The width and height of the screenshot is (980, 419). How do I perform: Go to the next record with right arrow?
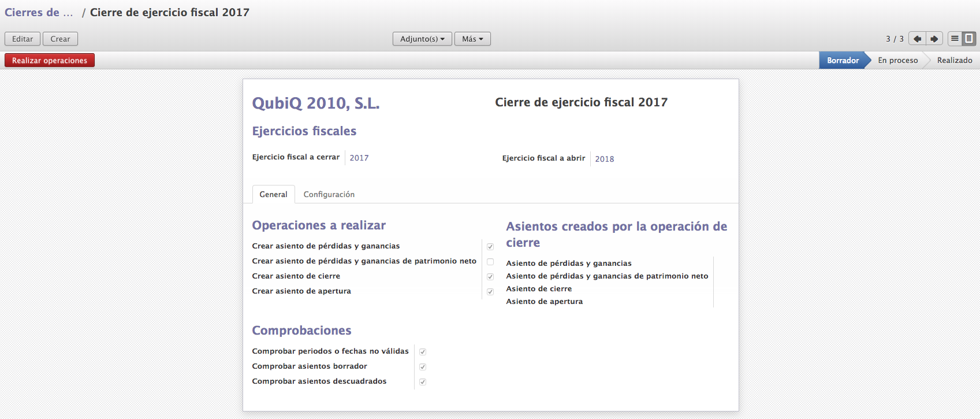click(934, 39)
